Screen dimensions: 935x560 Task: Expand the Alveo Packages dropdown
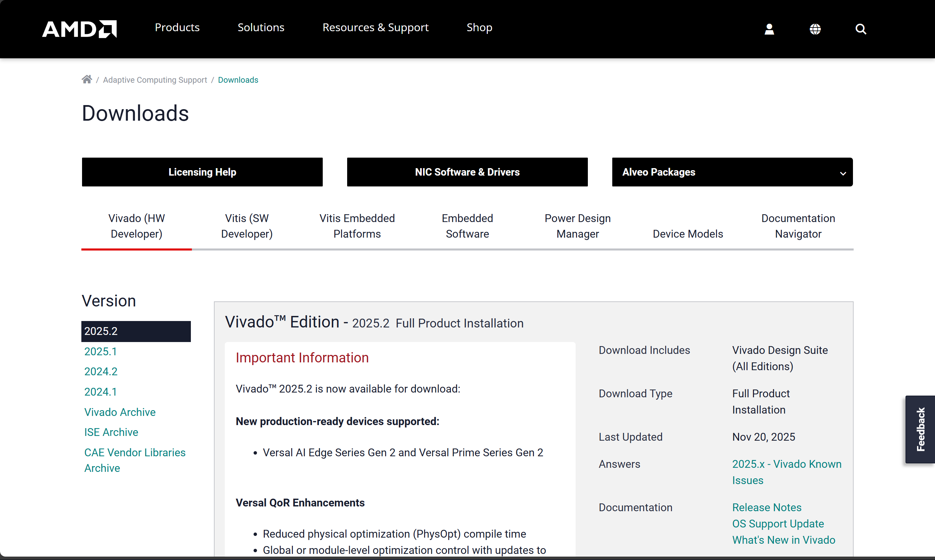pos(732,172)
